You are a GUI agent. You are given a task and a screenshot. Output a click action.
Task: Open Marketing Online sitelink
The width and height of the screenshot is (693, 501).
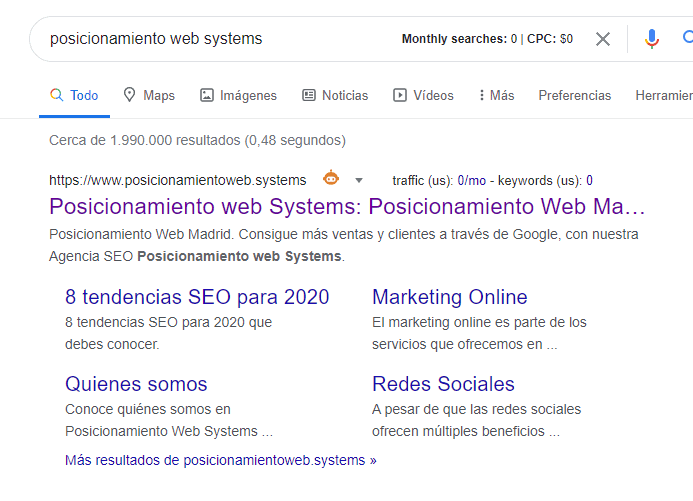(450, 297)
